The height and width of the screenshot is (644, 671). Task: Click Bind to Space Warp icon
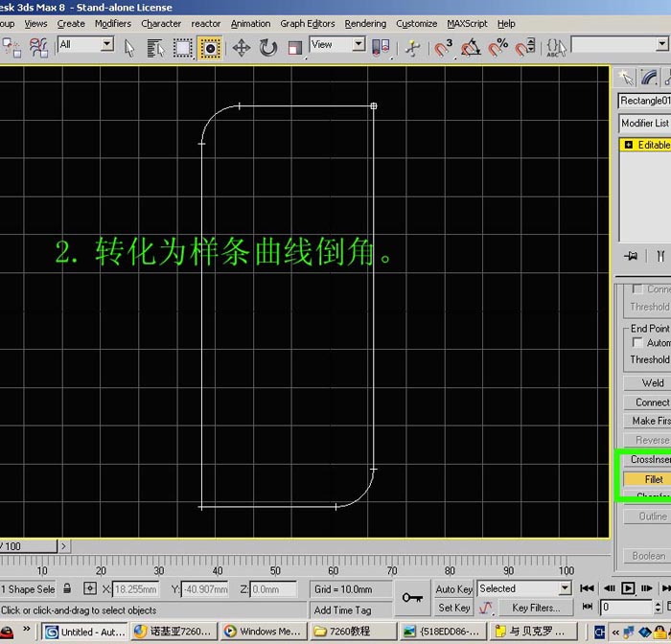pyautogui.click(x=39, y=48)
